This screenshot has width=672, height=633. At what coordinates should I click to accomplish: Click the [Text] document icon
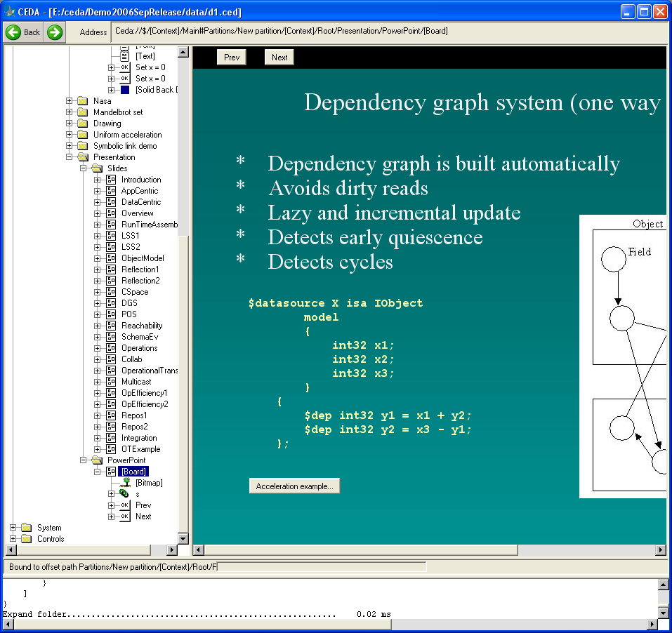click(x=125, y=56)
